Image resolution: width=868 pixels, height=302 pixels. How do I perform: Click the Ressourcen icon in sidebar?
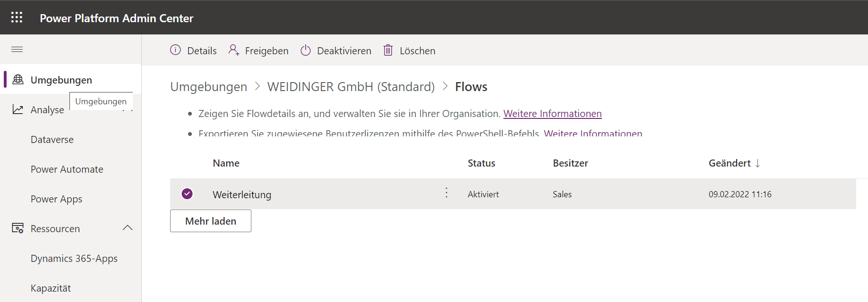(x=18, y=228)
